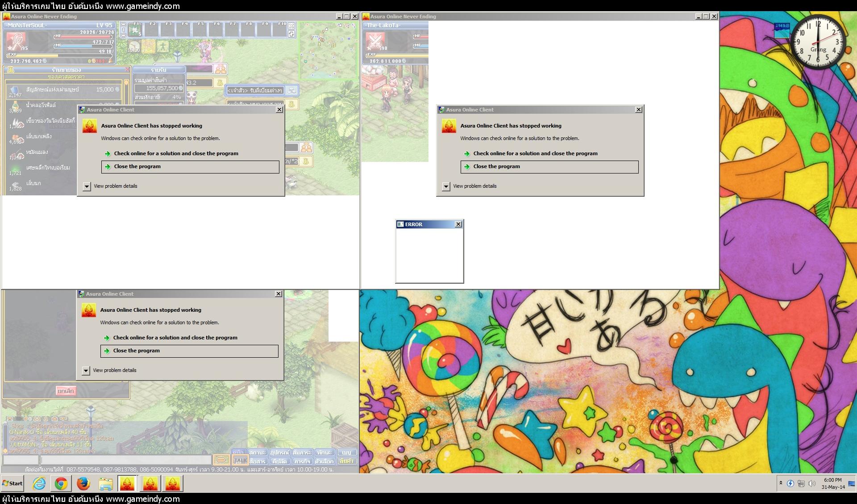Open the สื่อสาร communication menu
The image size is (857, 504).
point(258,461)
